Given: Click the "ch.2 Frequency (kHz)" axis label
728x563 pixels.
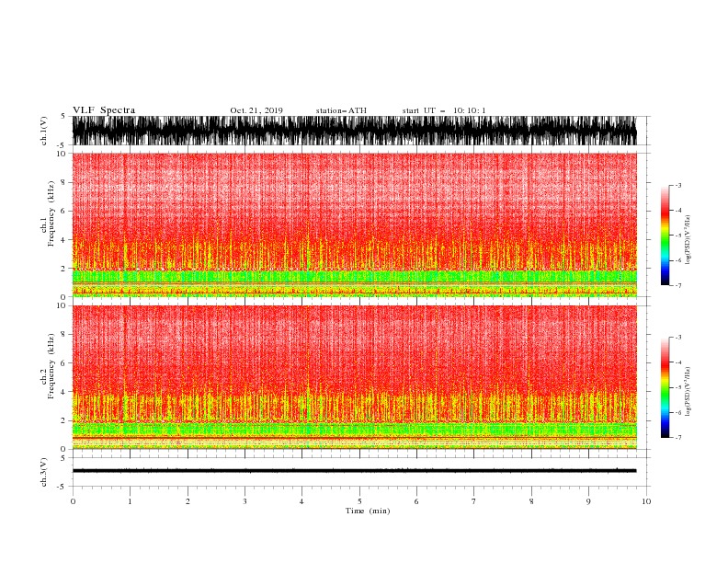Looking at the screenshot, I should (48, 366).
